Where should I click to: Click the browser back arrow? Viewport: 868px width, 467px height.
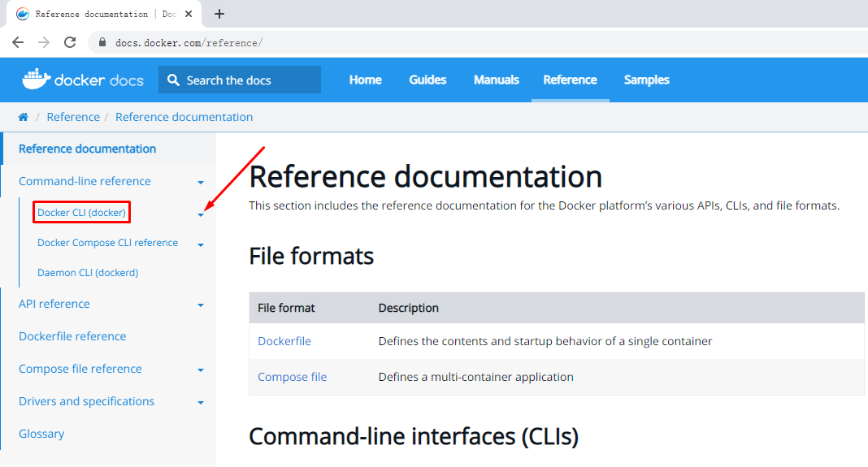[18, 42]
